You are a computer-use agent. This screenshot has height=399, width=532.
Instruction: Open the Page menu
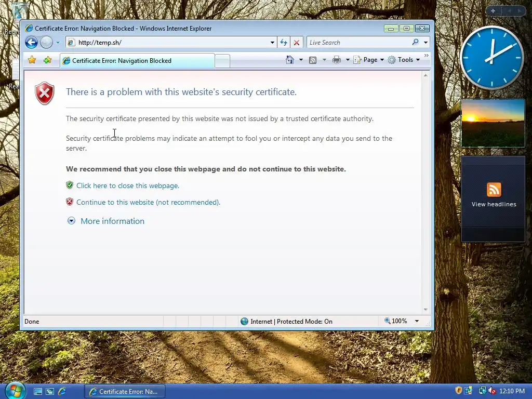pos(368,60)
